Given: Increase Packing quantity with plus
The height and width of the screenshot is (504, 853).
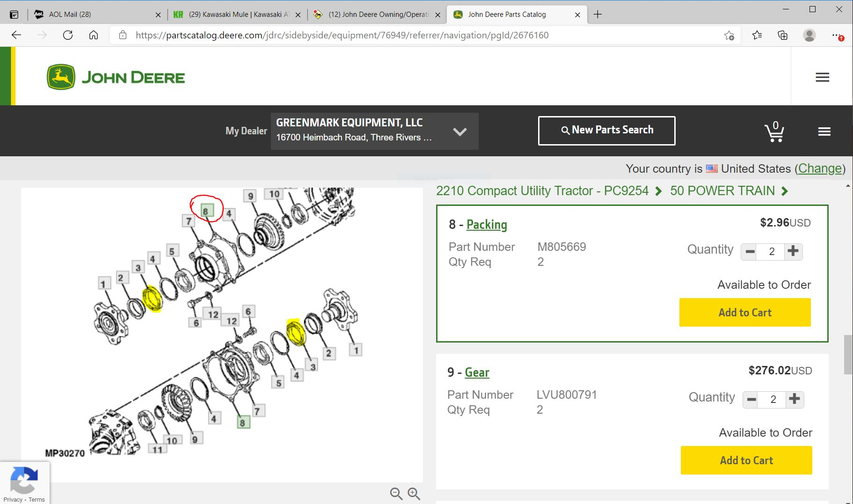Looking at the screenshot, I should [793, 251].
